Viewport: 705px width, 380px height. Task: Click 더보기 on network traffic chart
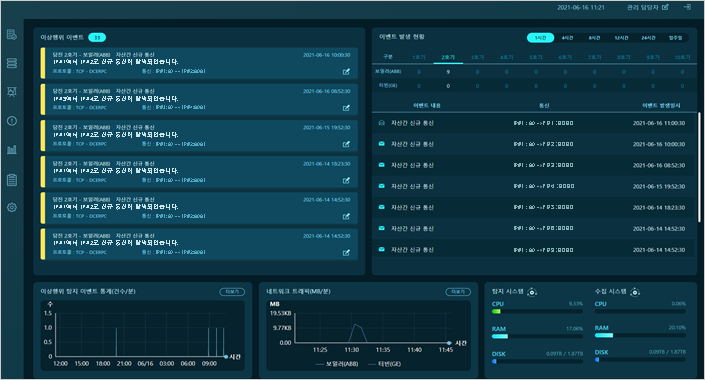(458, 292)
